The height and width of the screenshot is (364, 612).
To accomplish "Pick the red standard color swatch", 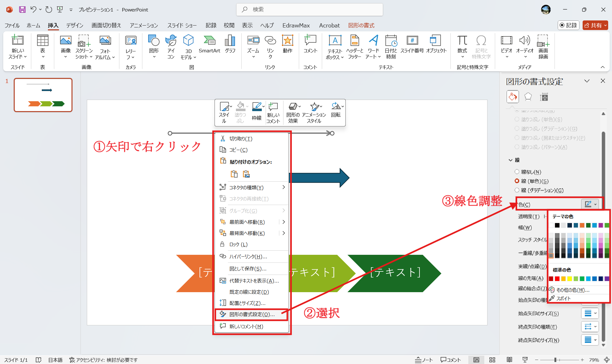I will click(557, 279).
